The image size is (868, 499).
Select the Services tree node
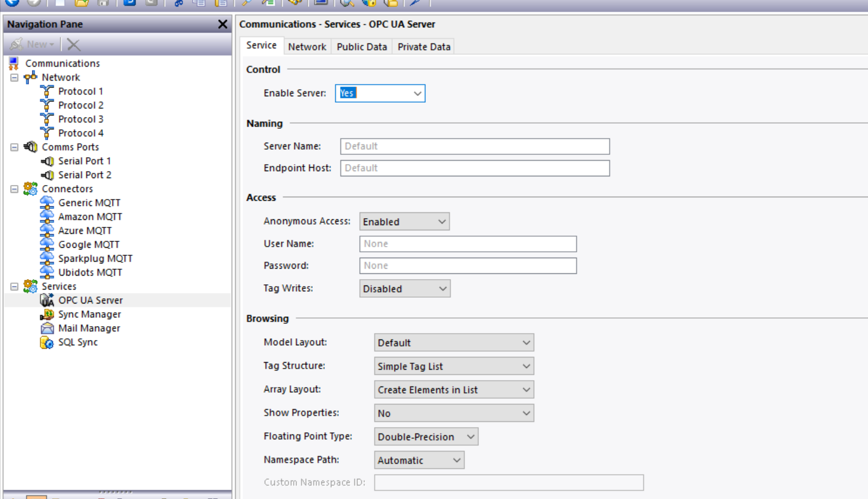click(59, 286)
